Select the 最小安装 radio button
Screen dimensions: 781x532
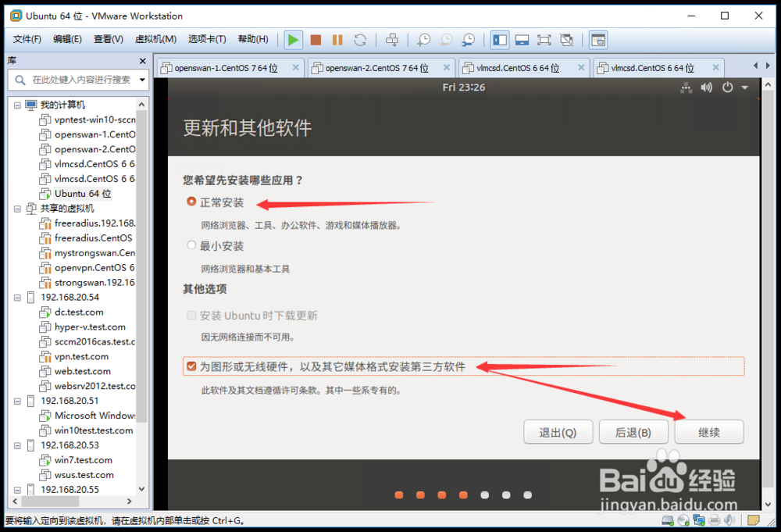coord(191,245)
